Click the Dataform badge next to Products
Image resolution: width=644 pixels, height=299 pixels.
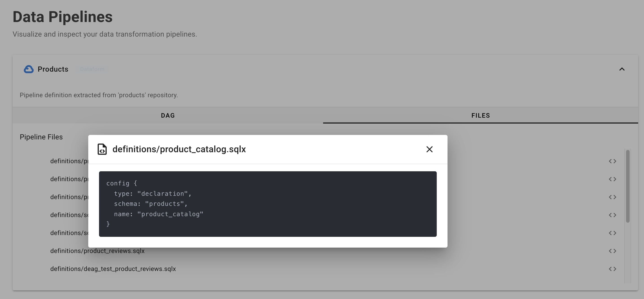93,69
